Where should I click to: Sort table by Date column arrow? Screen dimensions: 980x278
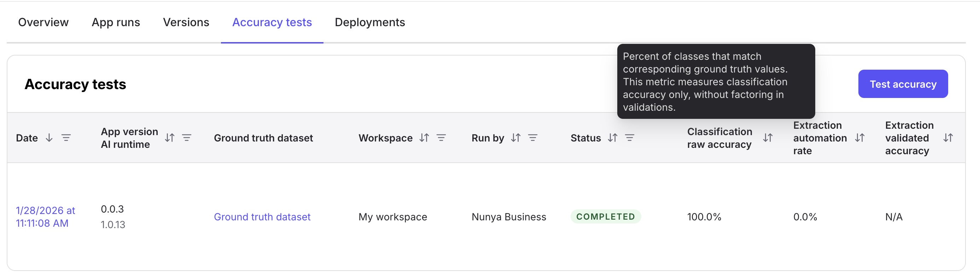[x=49, y=138]
